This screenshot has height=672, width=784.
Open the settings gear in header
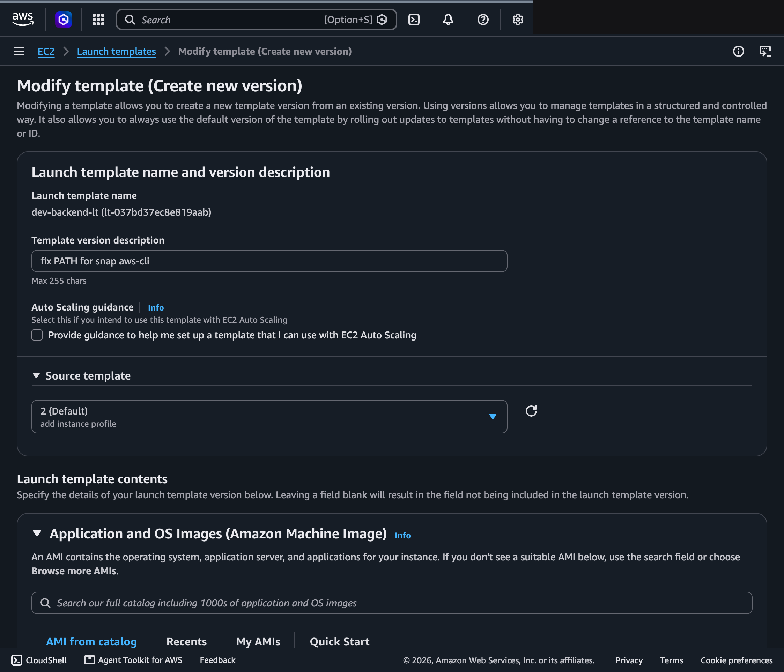click(518, 20)
